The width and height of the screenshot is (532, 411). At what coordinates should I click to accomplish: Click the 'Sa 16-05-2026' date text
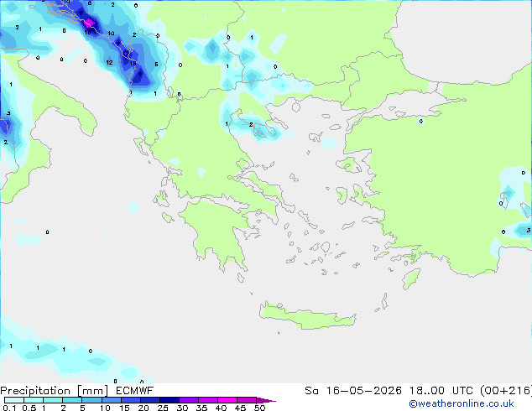coord(353,391)
